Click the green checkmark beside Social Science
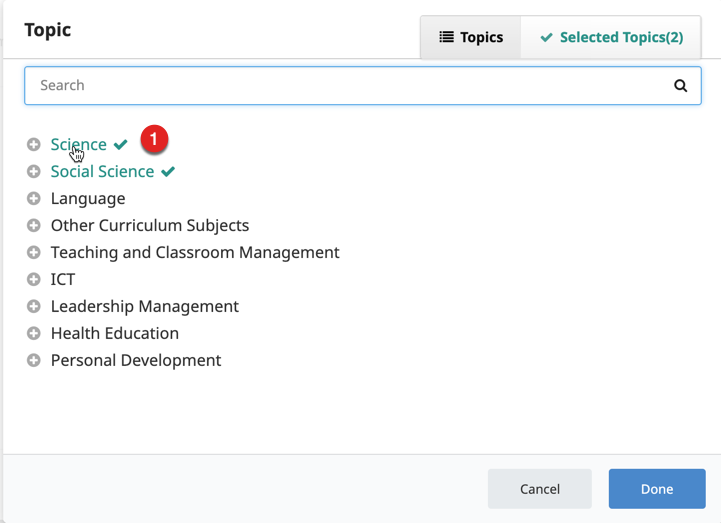Viewport: 721px width, 523px height. click(x=168, y=172)
